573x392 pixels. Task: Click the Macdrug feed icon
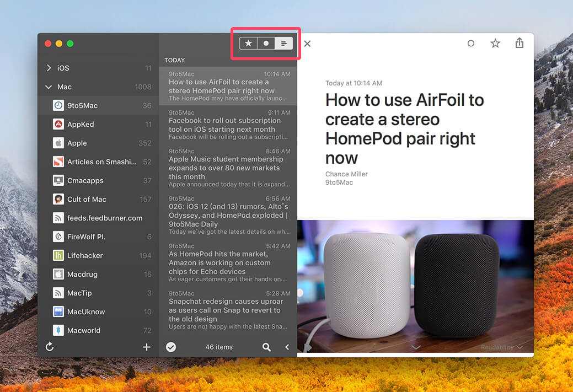click(x=58, y=274)
